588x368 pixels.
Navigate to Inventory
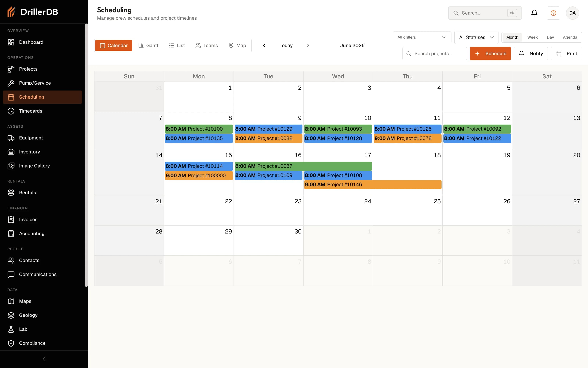click(42, 152)
